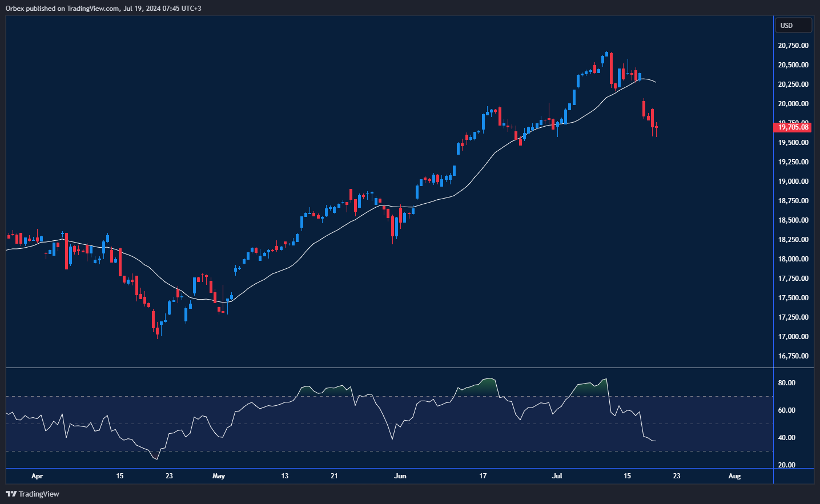Screen dimensions: 820x504
Task: Select the Apr date on time axis
Action: click(37, 476)
